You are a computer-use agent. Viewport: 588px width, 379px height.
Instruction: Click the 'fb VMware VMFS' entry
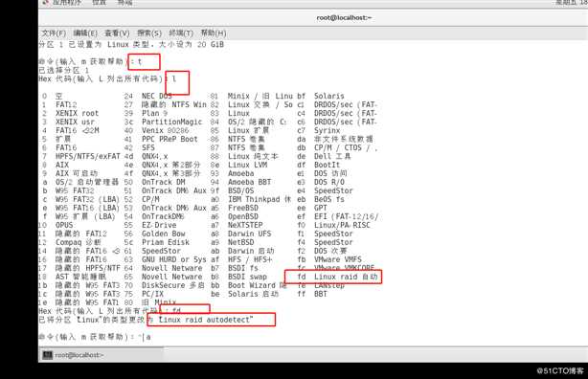(x=329, y=259)
